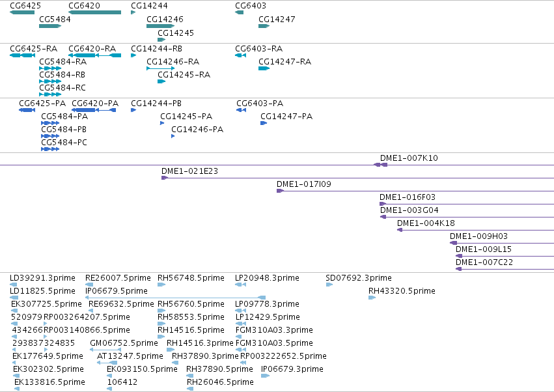The width and height of the screenshot is (554, 392).
Task: Select the CG6403-RA transcript
Action: 241,55
